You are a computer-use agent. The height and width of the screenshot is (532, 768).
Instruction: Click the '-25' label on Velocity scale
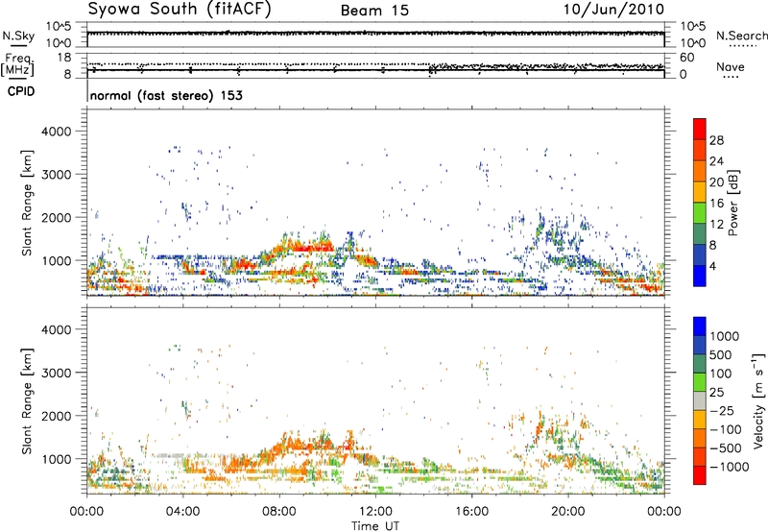(722, 410)
